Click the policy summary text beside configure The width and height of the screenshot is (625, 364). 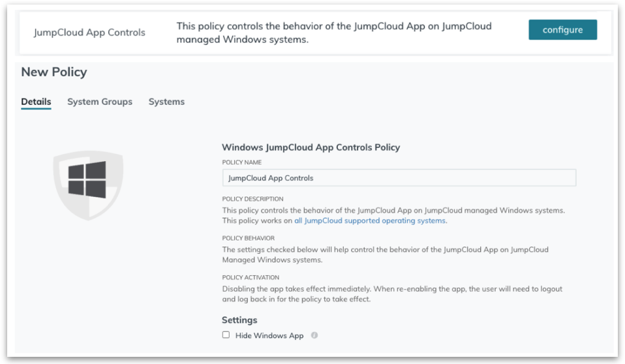point(334,33)
